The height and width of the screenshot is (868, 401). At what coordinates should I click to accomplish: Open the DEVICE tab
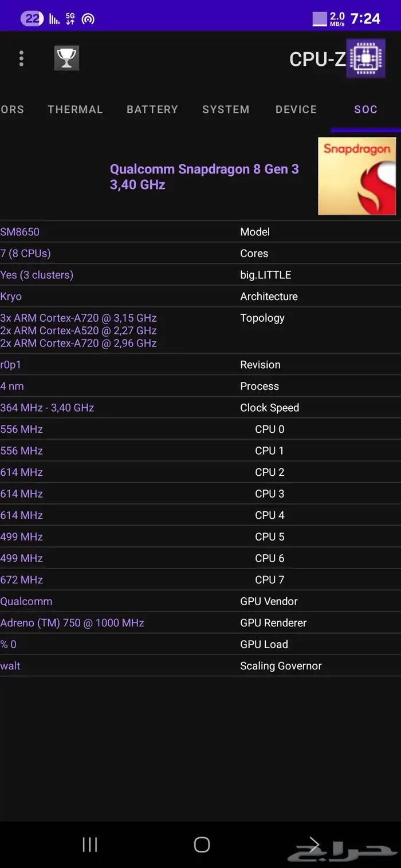[296, 109]
